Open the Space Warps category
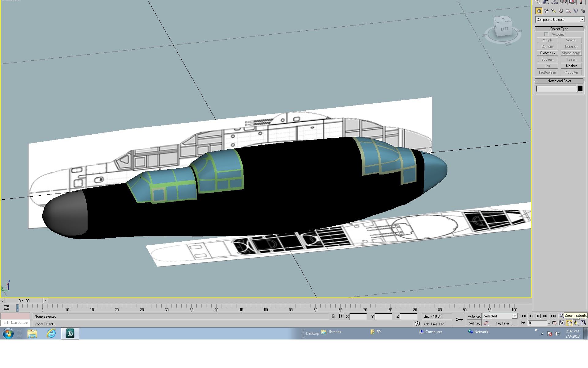This screenshot has height=368, width=588. point(576,11)
